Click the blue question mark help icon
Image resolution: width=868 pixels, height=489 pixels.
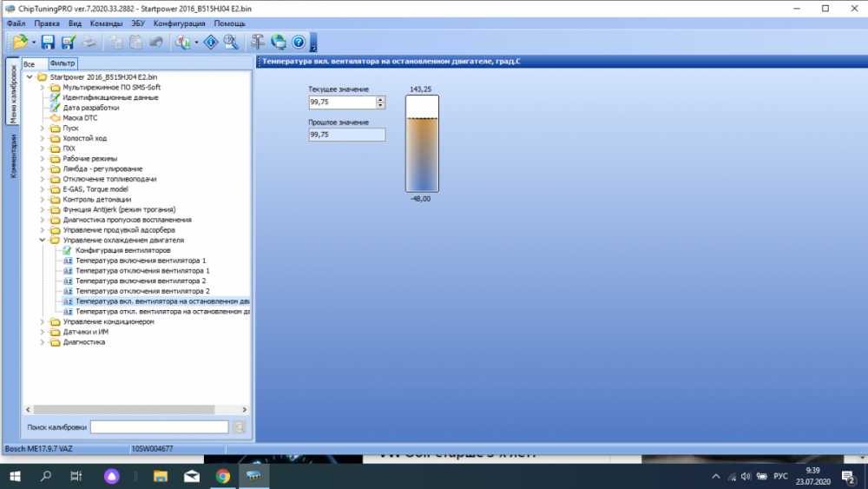(x=299, y=42)
